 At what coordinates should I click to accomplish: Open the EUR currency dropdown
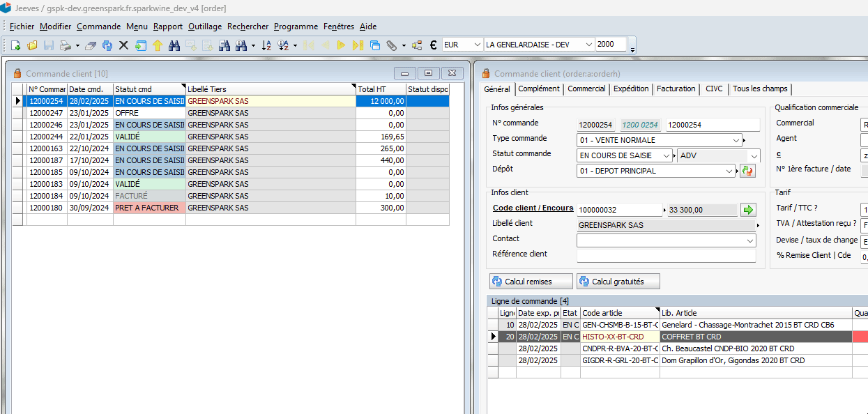coord(477,45)
